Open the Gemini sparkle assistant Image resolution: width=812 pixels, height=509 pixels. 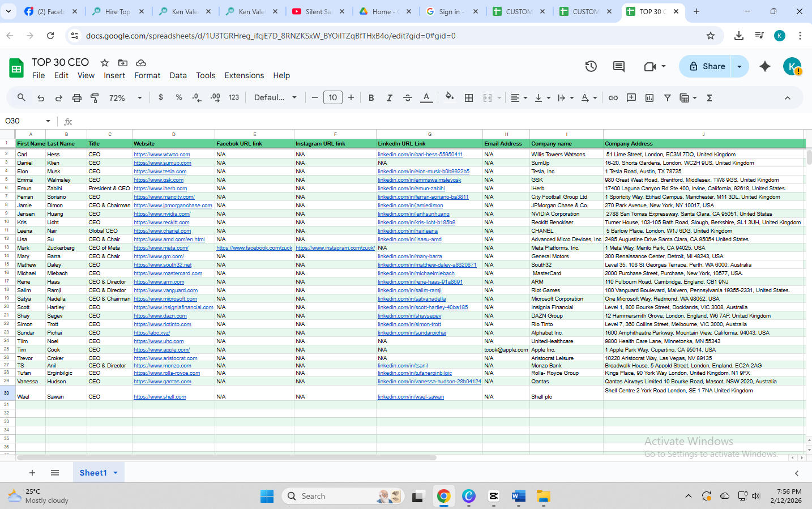tap(765, 66)
